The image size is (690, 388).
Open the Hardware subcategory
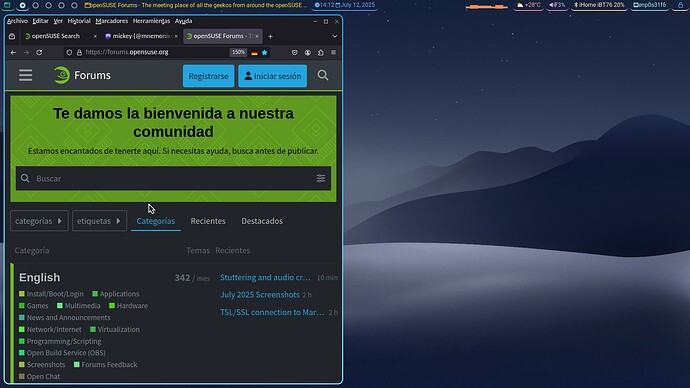pyautogui.click(x=128, y=306)
